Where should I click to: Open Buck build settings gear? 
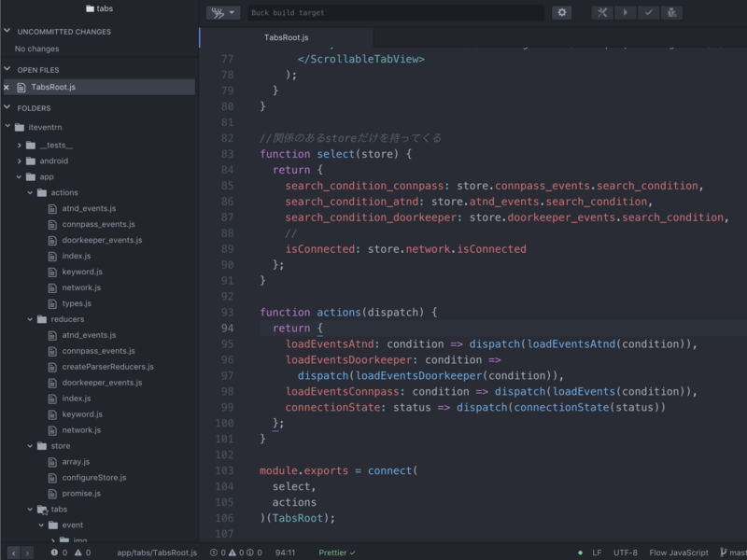(x=561, y=13)
